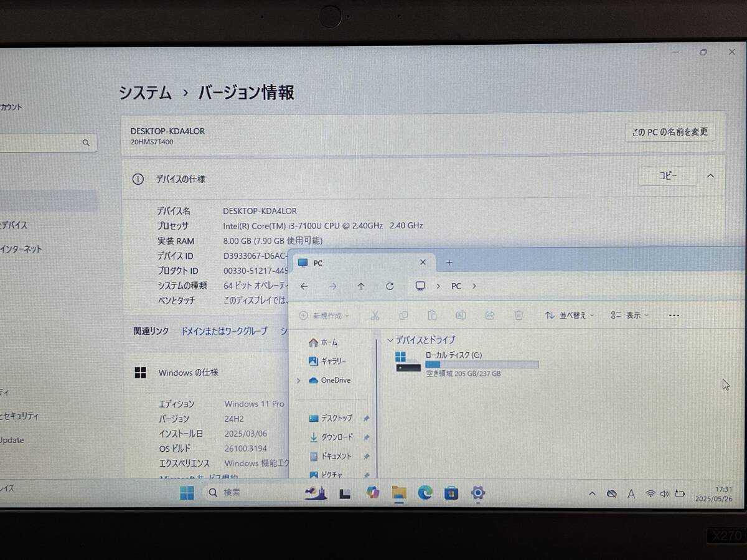Click the battery tray icon
Image resolution: width=747 pixels, height=560 pixels.
(680, 494)
